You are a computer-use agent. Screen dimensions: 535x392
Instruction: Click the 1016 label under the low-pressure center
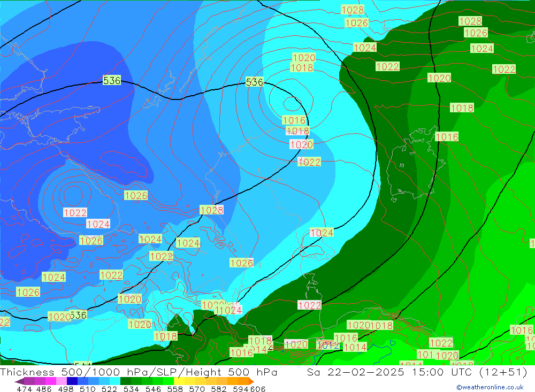[294, 120]
